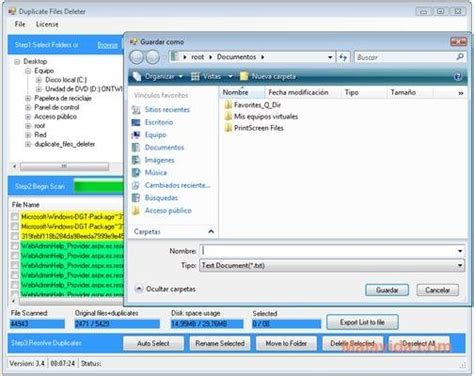
Task: Click the Duplicate Files Deleter title icon
Action: tap(12, 11)
